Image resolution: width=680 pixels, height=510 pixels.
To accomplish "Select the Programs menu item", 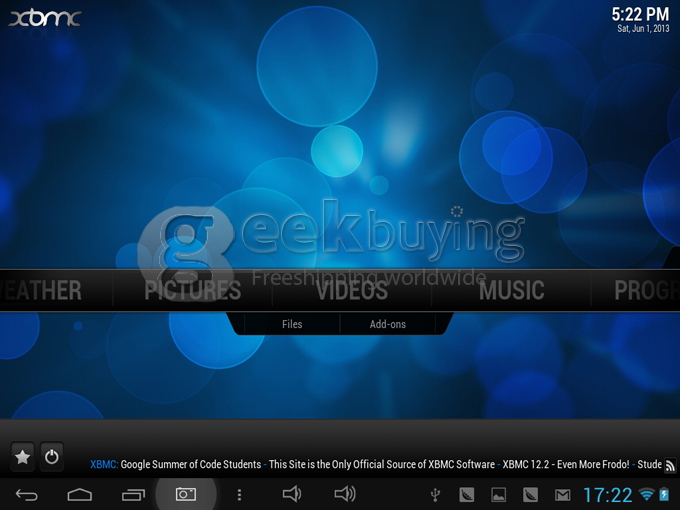I will 647,290.
